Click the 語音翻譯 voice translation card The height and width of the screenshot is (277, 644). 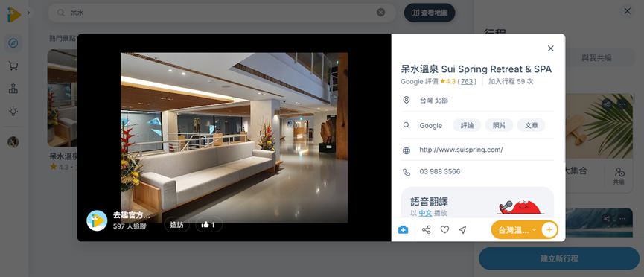point(477,202)
